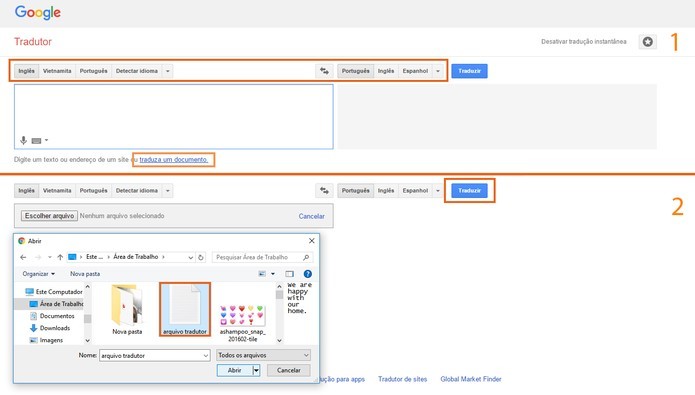The image size is (695, 395).
Task: Open the view options dropdown arrow
Action: pos(273,274)
